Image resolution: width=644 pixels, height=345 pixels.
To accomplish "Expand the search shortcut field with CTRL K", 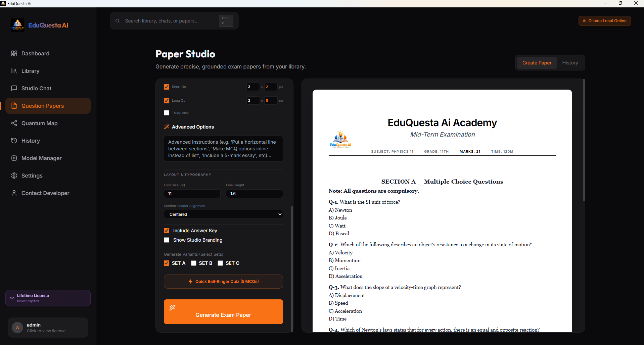I will tap(225, 20).
